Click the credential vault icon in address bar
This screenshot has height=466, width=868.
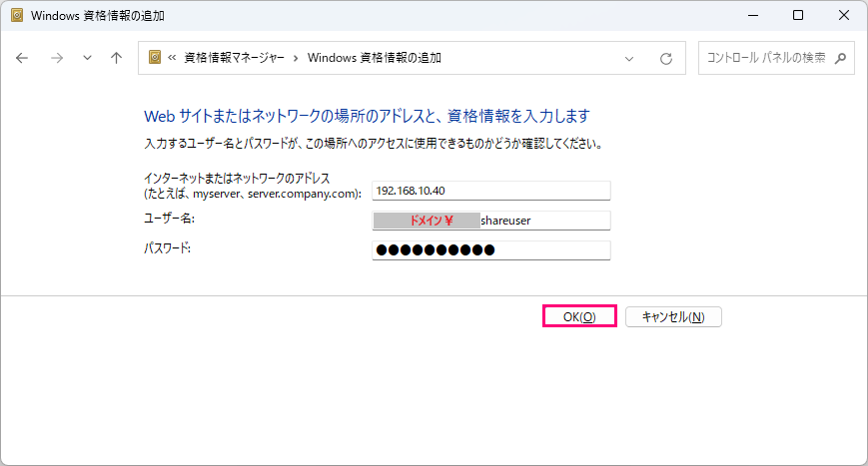(x=155, y=57)
